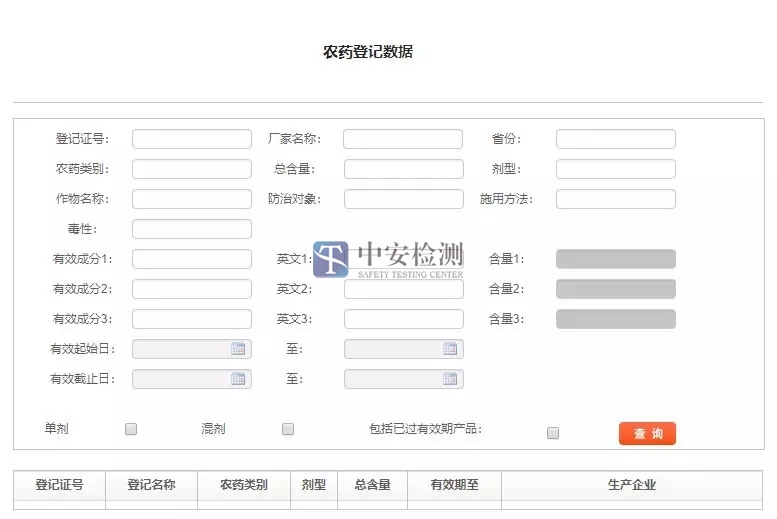Click the 登记名称 table column header

[151, 485]
